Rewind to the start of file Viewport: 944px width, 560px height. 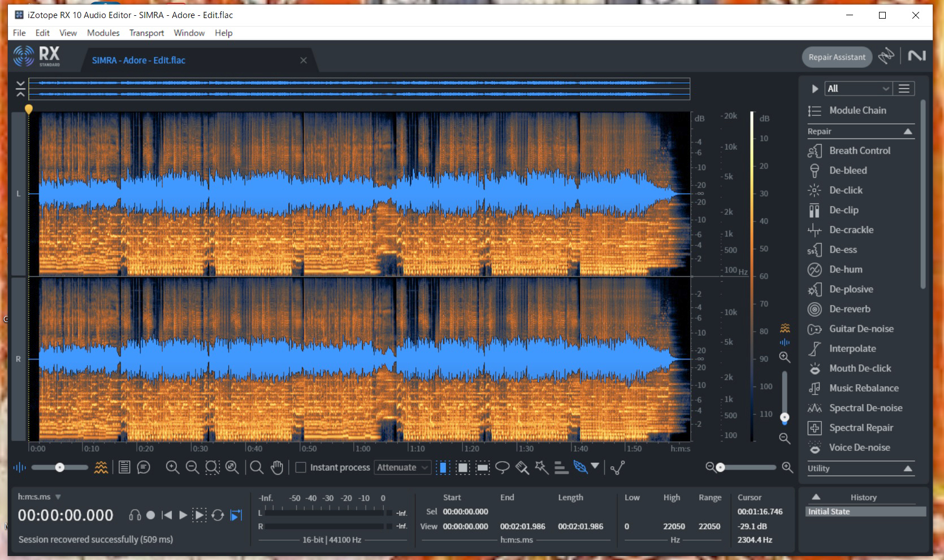(166, 515)
